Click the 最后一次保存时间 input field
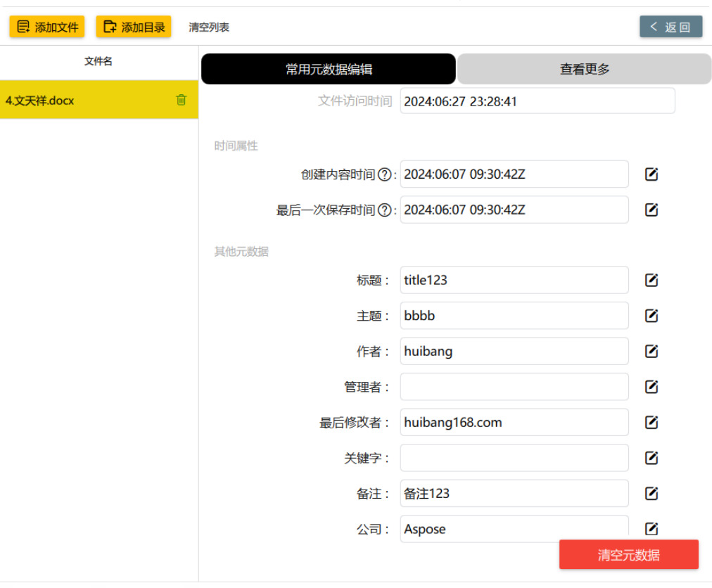Screen dimensions: 712x588 tap(514, 210)
